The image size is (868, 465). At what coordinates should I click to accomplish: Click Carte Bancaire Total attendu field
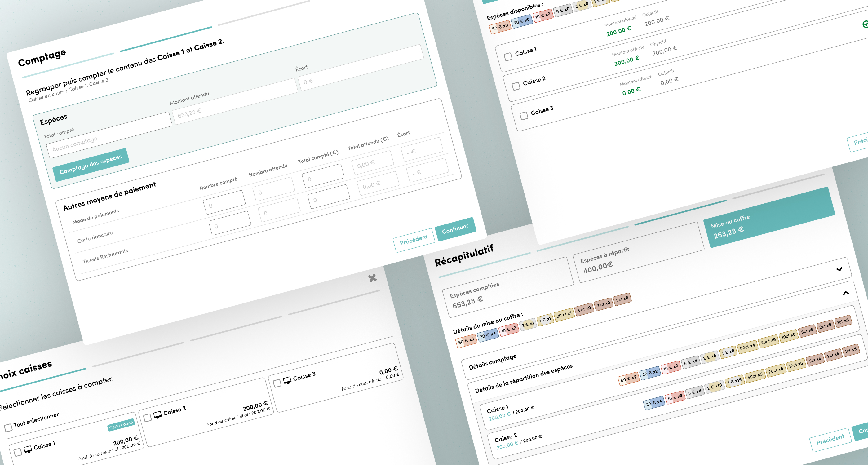[372, 162]
